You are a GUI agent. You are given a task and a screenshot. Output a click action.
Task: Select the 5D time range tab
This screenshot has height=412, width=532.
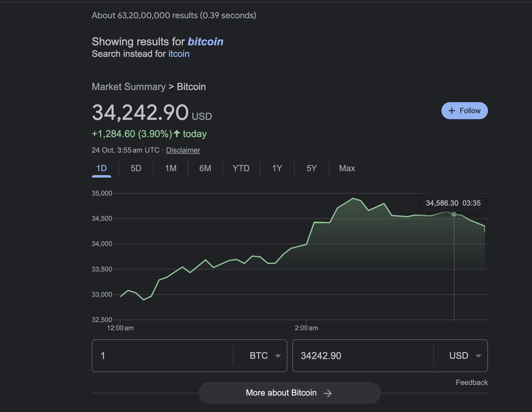tap(136, 169)
